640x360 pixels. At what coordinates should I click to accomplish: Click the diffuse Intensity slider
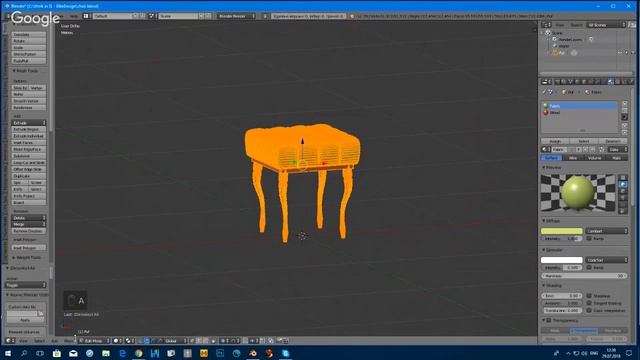click(562, 238)
